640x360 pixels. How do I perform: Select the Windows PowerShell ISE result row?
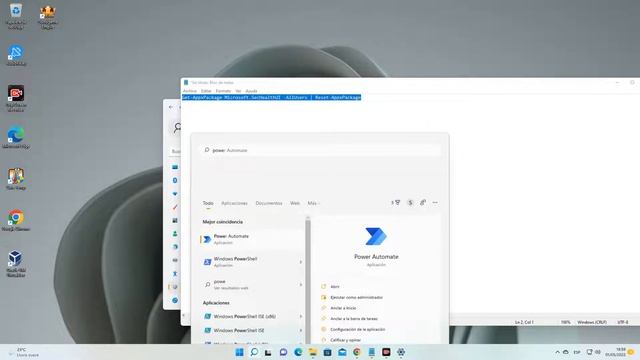click(252, 330)
